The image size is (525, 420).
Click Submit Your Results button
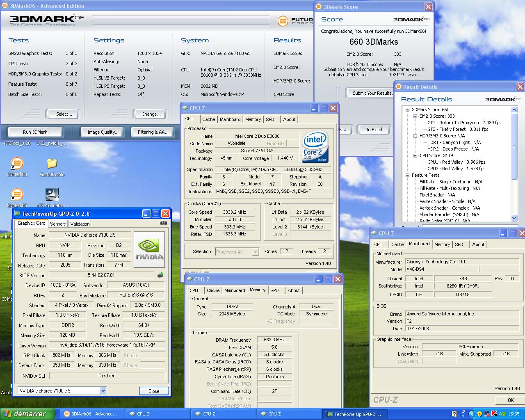pos(370,93)
